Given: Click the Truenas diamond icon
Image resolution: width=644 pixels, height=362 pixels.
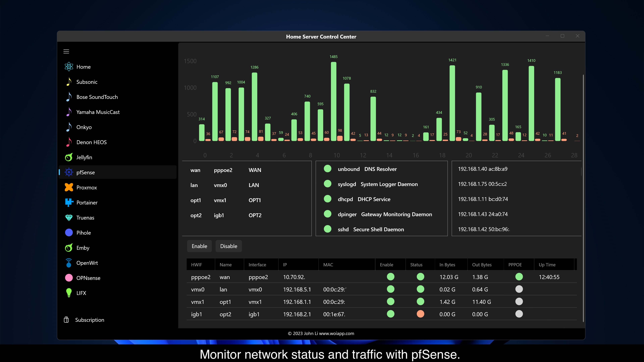Looking at the screenshot, I should [x=69, y=218].
